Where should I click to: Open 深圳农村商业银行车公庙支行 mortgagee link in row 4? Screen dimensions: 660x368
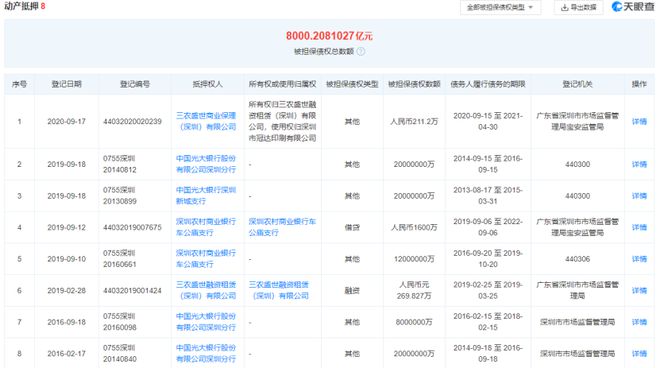pos(206,227)
